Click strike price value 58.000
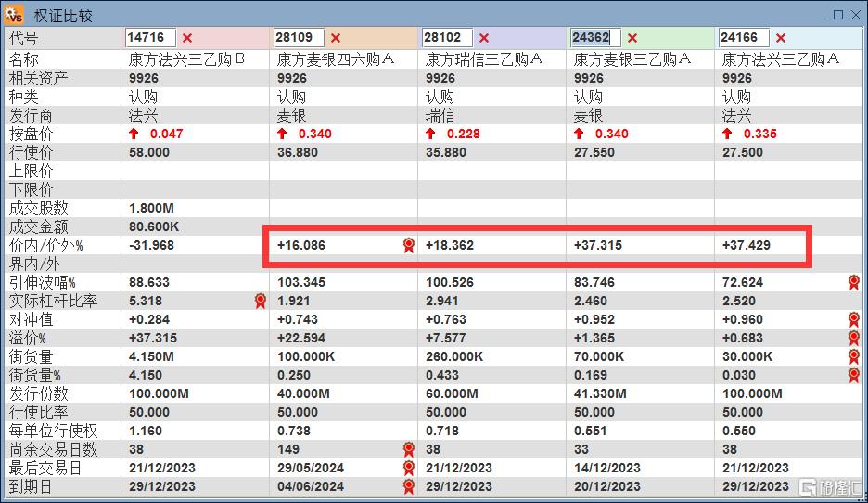The image size is (868, 503). pos(149,152)
